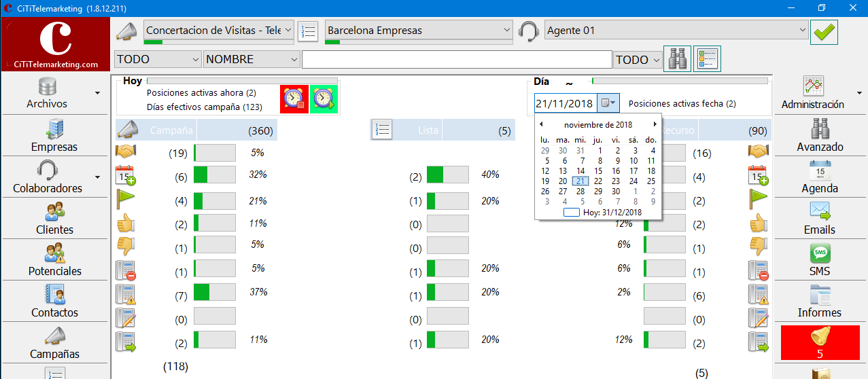Click the Campaña column phone warning icon (7)
The height and width of the screenshot is (379, 868).
126,293
